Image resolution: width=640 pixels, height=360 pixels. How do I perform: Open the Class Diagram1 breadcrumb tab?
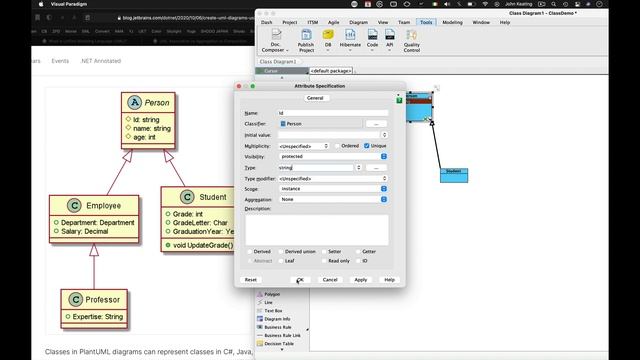click(x=278, y=62)
